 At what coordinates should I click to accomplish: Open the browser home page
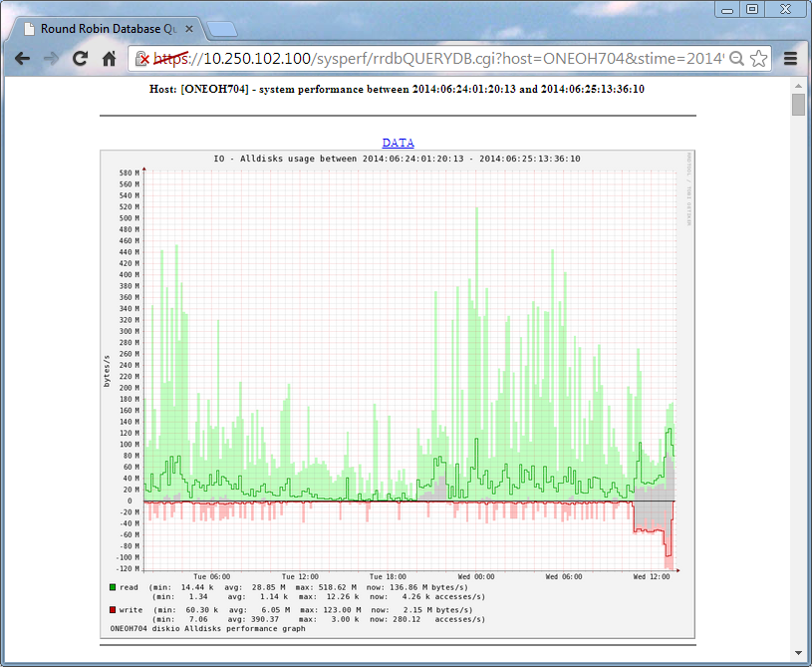[108, 58]
